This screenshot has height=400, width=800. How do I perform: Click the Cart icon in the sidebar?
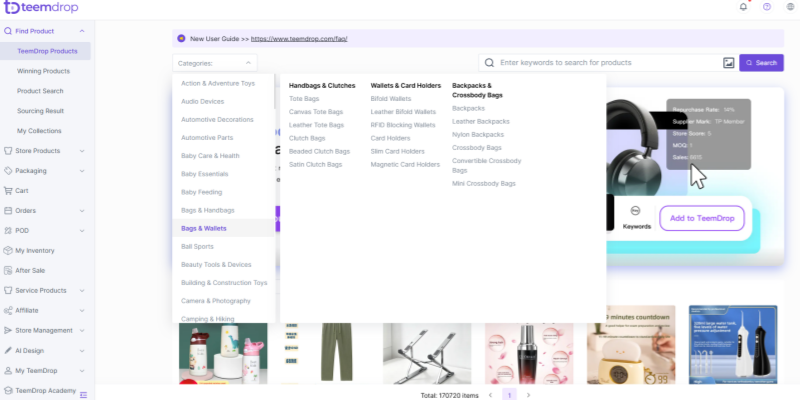point(8,191)
